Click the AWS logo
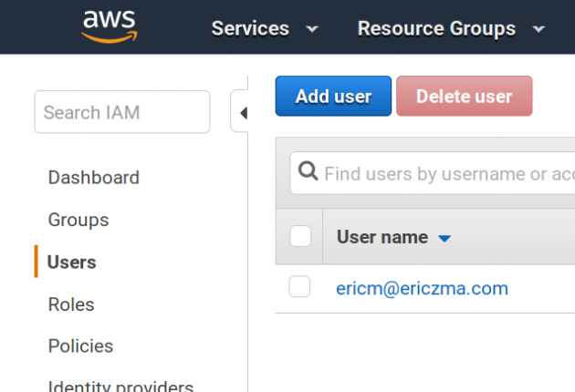 [108, 26]
